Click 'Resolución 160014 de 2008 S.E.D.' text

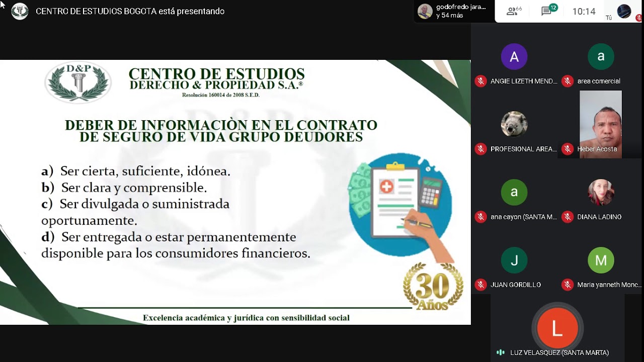pyautogui.click(x=221, y=95)
